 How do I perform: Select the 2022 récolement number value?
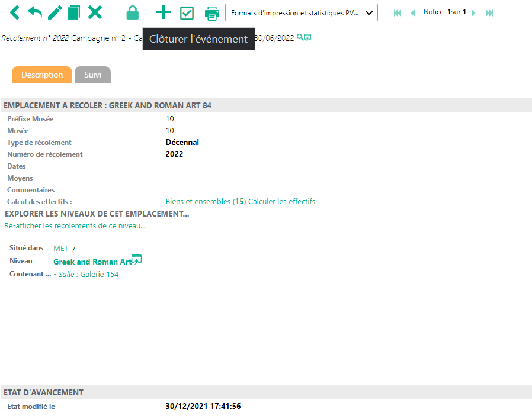174,154
